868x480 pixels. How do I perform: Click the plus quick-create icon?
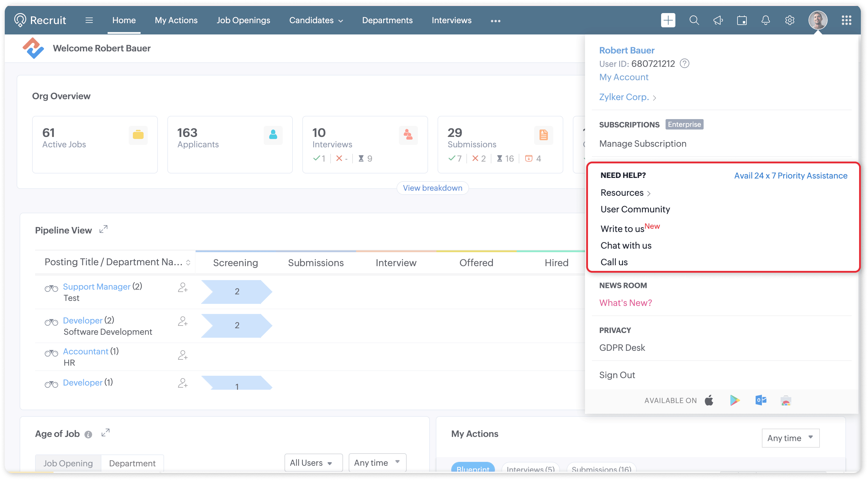(668, 20)
